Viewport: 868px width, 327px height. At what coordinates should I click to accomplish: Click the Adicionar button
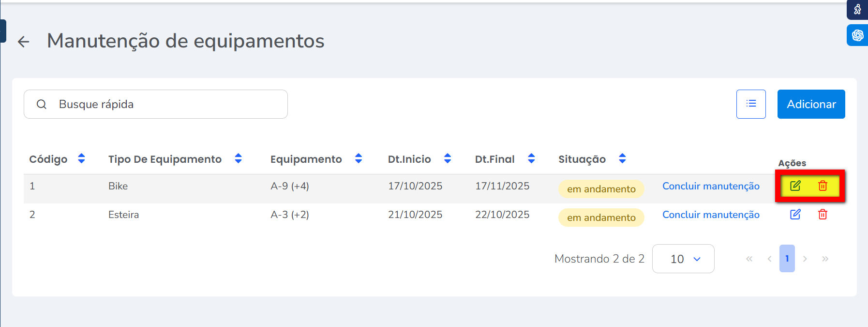tap(811, 104)
